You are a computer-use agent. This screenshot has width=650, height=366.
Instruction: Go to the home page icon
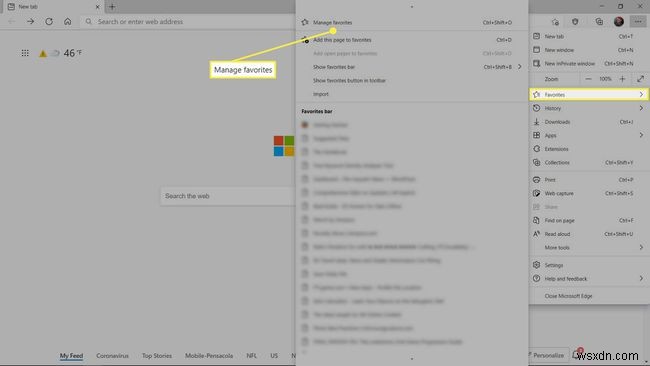click(x=68, y=22)
